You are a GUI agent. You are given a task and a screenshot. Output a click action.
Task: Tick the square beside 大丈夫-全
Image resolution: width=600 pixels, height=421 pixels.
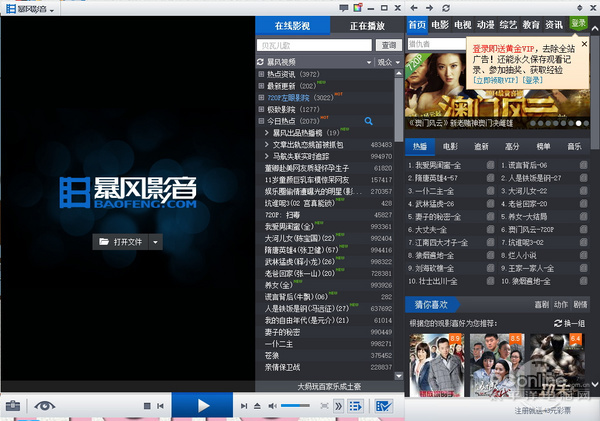pos(490,229)
